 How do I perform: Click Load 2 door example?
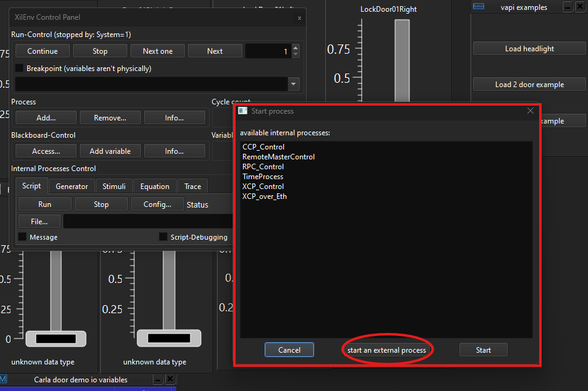pos(529,83)
